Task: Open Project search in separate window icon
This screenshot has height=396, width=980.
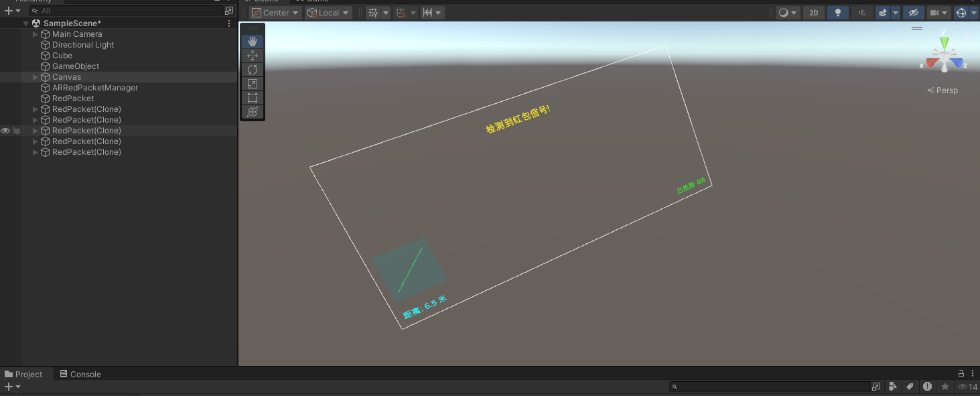Action: (876, 387)
